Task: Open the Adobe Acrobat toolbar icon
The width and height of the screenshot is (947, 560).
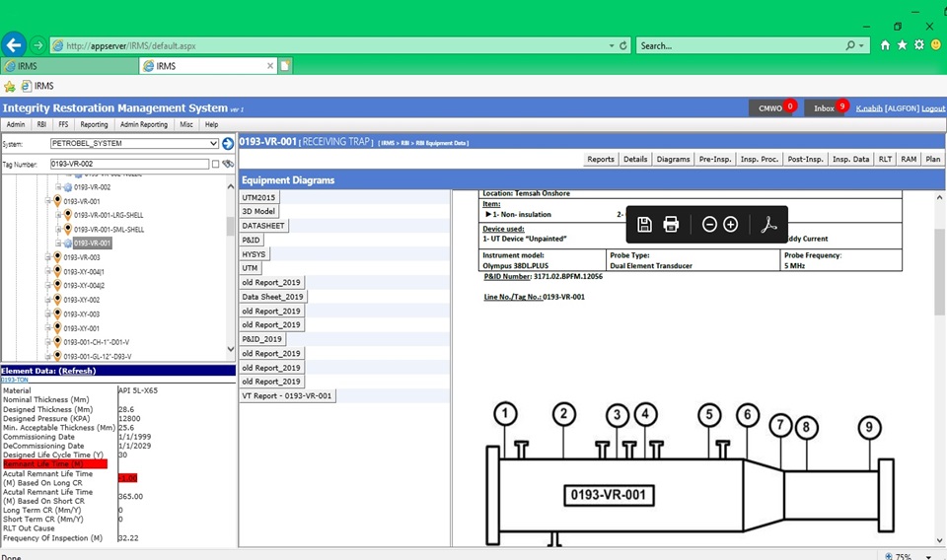Action: coord(768,225)
